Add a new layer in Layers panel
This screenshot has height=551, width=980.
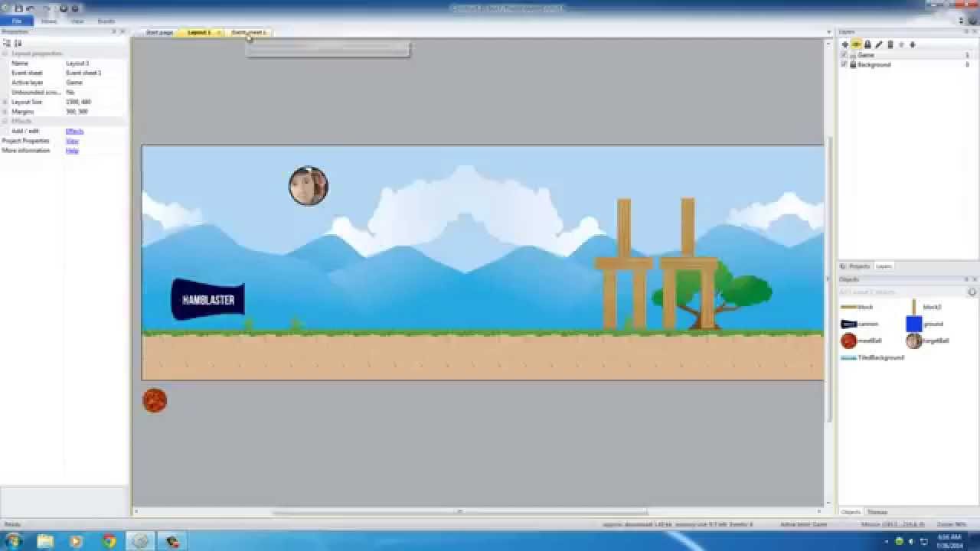point(844,44)
